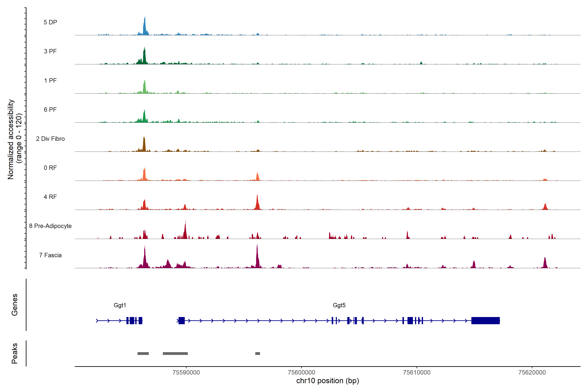
Task: Select the 8 Pre-Adipocyte label
Action: click(x=50, y=226)
